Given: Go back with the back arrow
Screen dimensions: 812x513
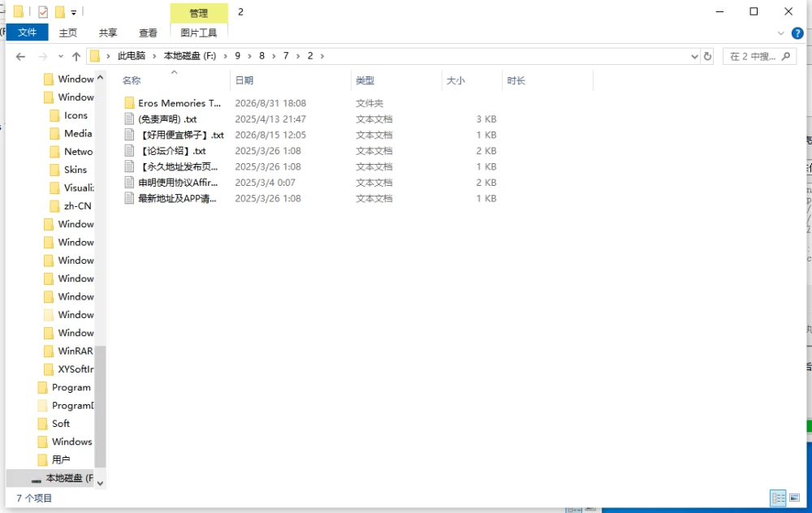Looking at the screenshot, I should (x=21, y=57).
